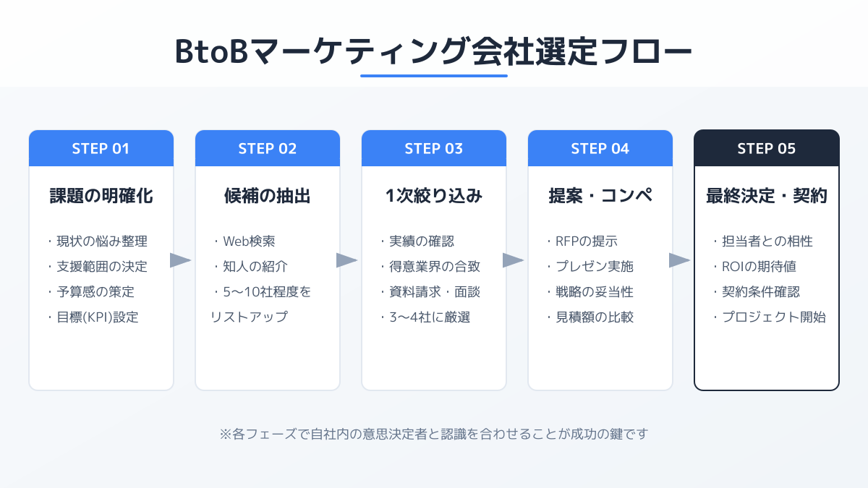The image size is (868, 488).
Task: Open the STEP 03 header
Action: (434, 149)
